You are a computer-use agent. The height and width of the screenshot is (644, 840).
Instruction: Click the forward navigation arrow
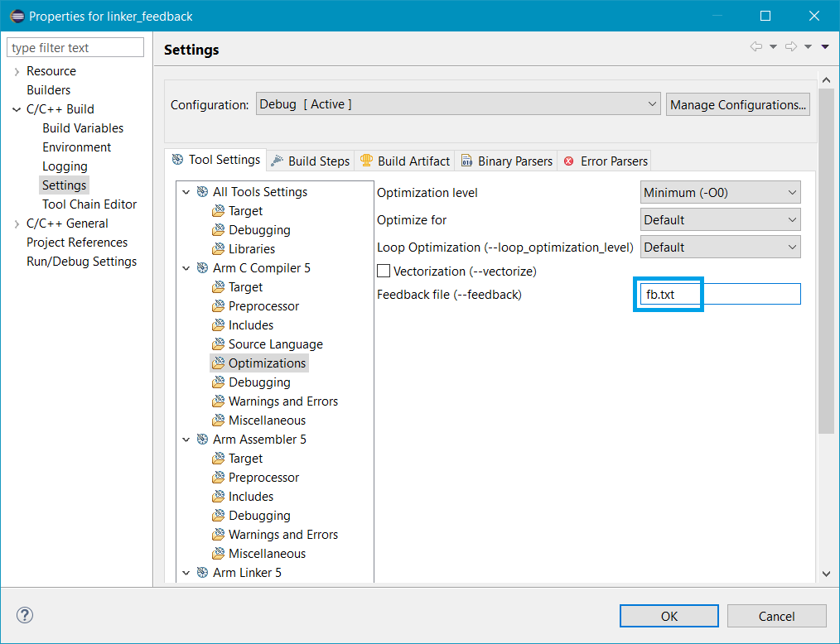point(789,48)
